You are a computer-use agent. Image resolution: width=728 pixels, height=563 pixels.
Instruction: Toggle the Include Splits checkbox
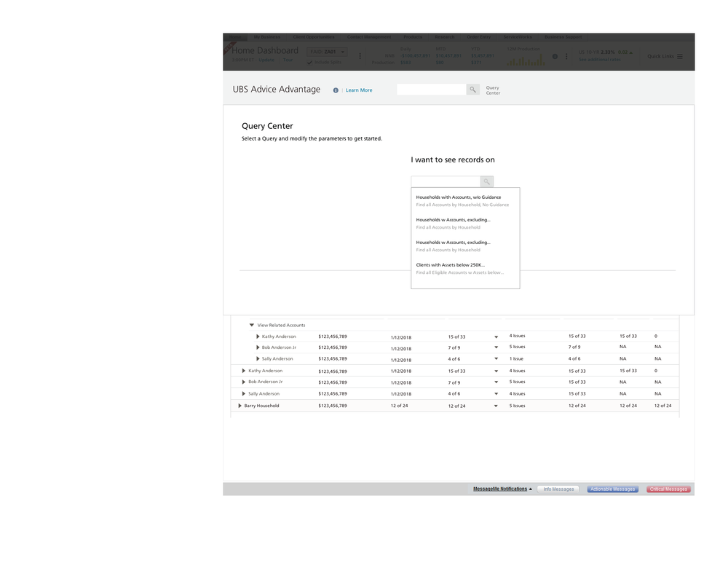coord(309,62)
